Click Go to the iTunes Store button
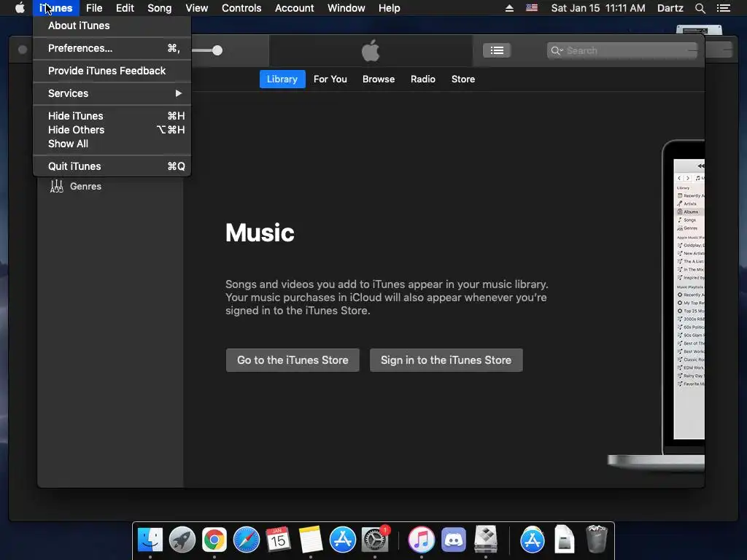747x560 pixels. tap(293, 360)
